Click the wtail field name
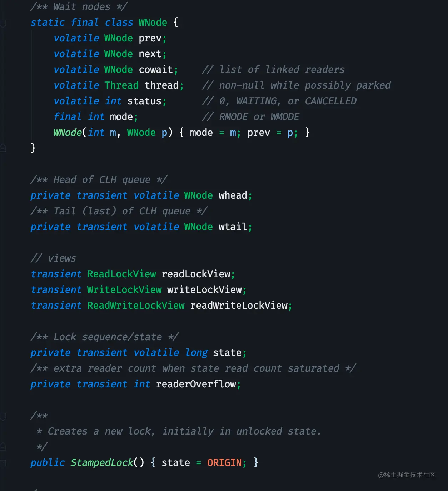Screen dimensions: 448x491 click(x=233, y=227)
